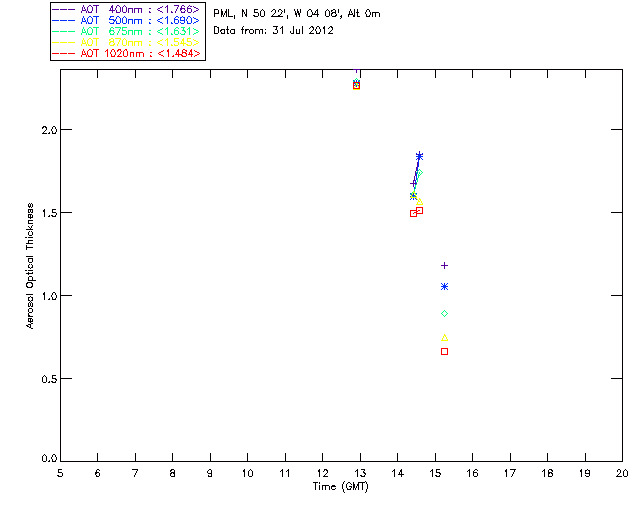Select the y-axis tick label 1.0
The image size is (640, 512).
coord(49,296)
